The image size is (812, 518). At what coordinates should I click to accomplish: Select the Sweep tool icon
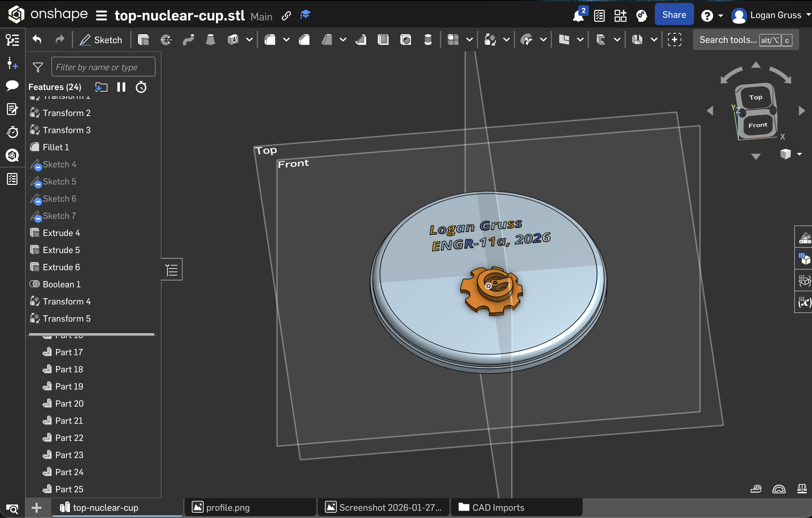click(x=188, y=40)
